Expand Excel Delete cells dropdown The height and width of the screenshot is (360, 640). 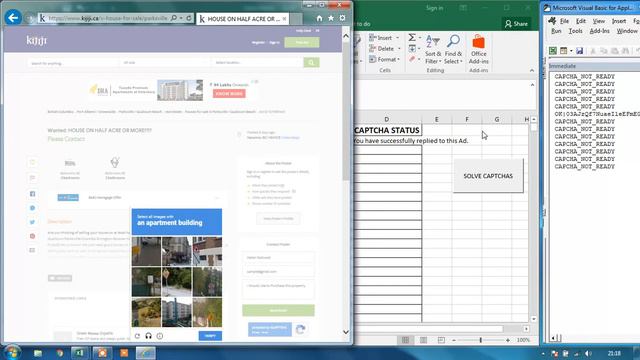399,49
